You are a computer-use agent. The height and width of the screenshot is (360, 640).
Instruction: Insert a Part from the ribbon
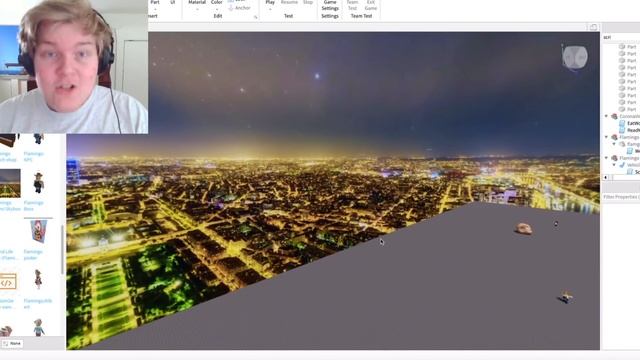155,3
